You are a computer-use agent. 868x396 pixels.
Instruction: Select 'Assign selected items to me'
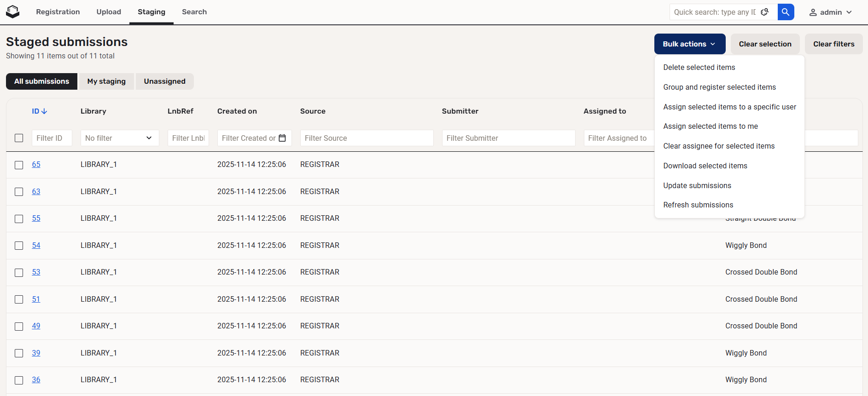pos(710,126)
